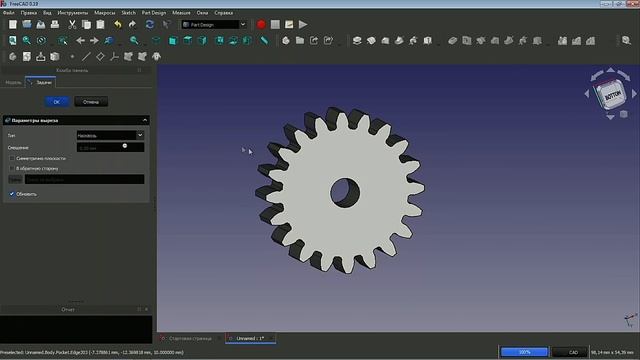Cancel the pocket task

(91, 102)
